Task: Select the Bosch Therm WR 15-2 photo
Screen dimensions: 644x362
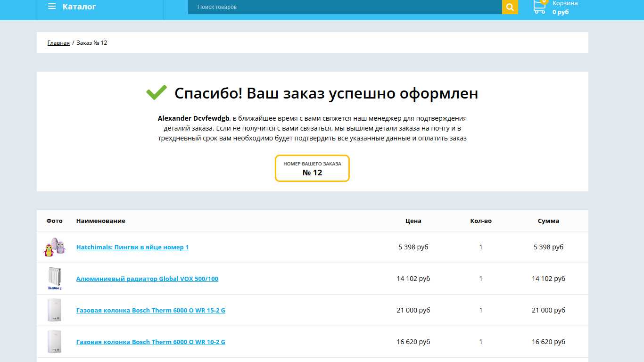Action: point(54,310)
